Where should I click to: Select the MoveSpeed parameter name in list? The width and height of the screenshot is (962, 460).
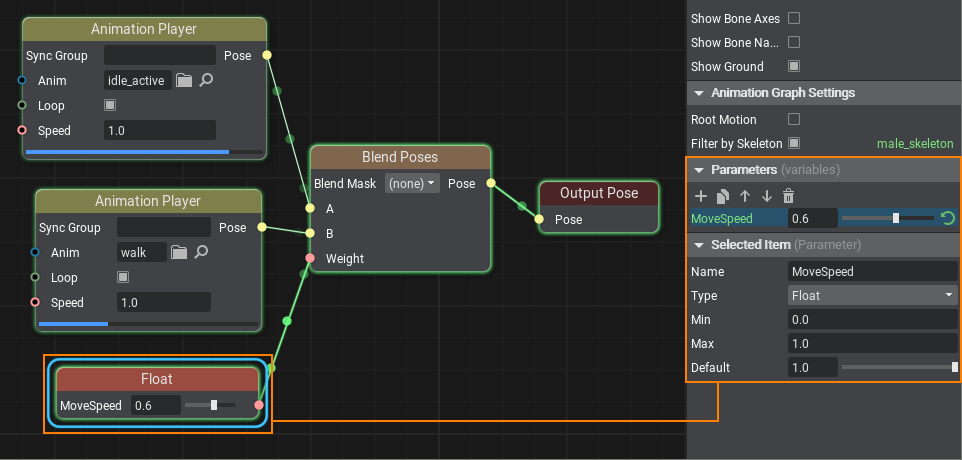(x=722, y=218)
